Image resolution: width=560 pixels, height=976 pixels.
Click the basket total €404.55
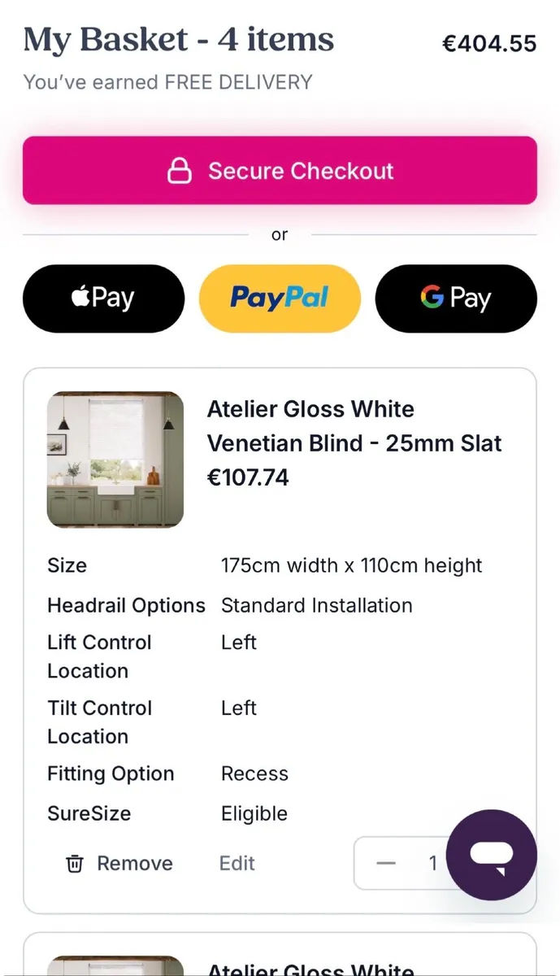coord(489,43)
